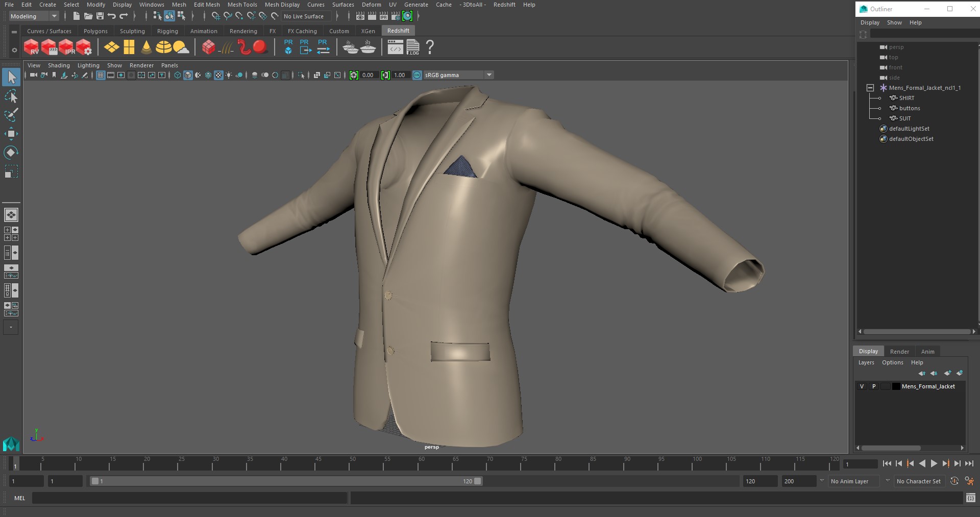Viewport: 980px width, 517px height.
Task: Play the animation forward
Action: click(x=934, y=463)
